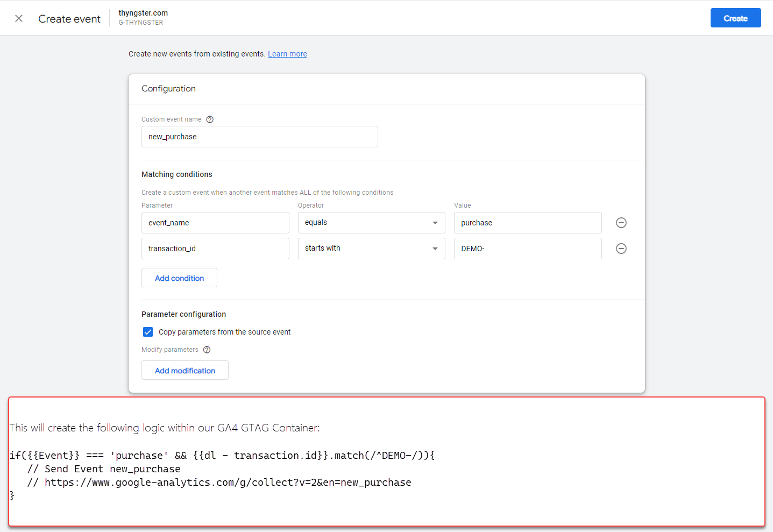
Task: Expand the 'equals' operator dropdown
Action: point(371,223)
